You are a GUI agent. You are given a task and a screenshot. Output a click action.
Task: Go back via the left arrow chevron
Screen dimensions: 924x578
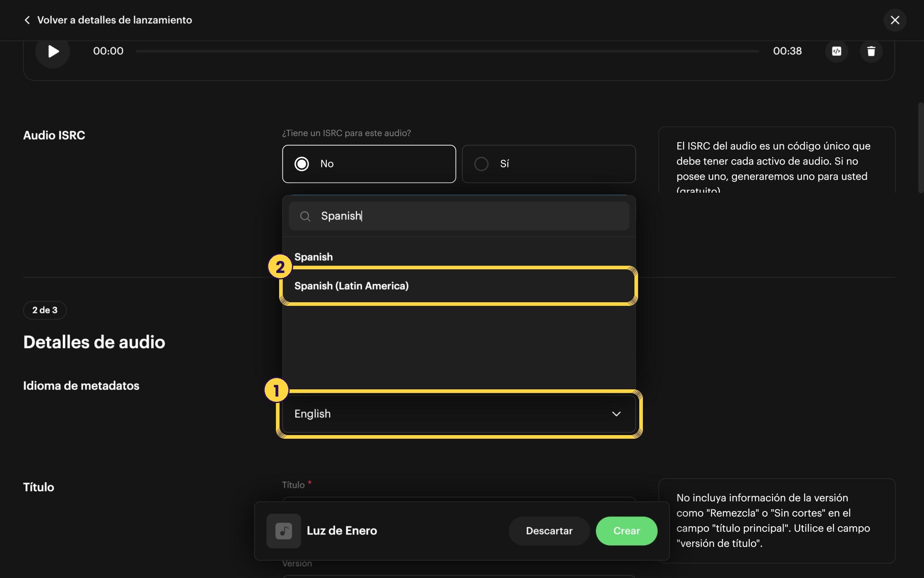click(x=27, y=20)
